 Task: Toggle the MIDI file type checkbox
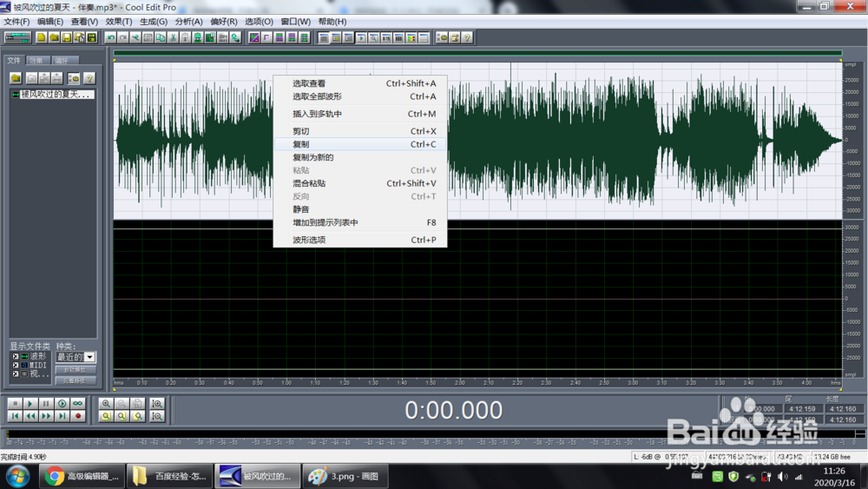click(16, 366)
